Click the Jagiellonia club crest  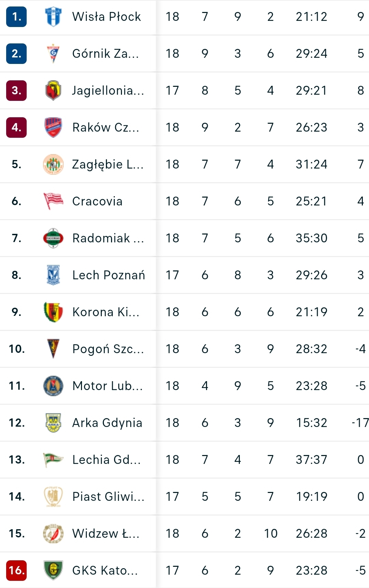pos(53,90)
